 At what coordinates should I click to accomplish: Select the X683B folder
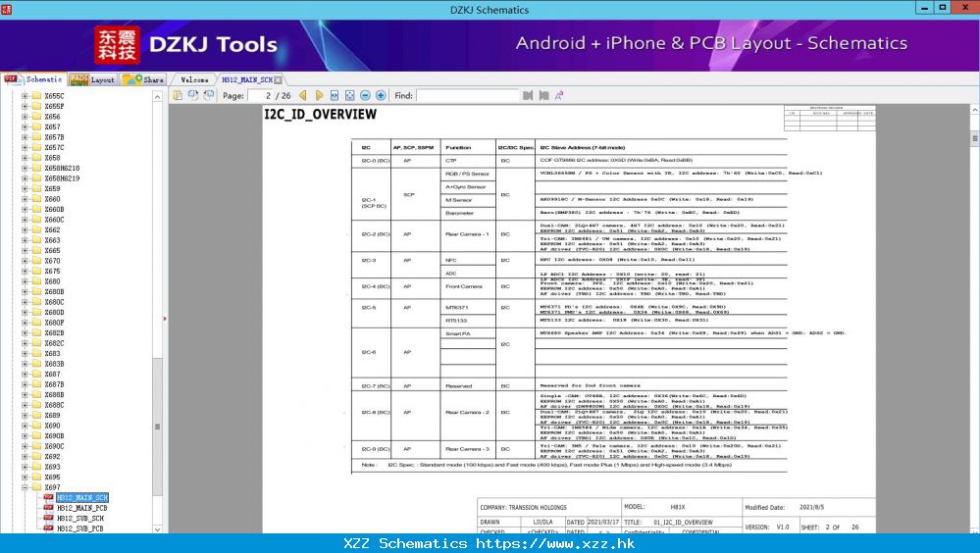(x=54, y=364)
